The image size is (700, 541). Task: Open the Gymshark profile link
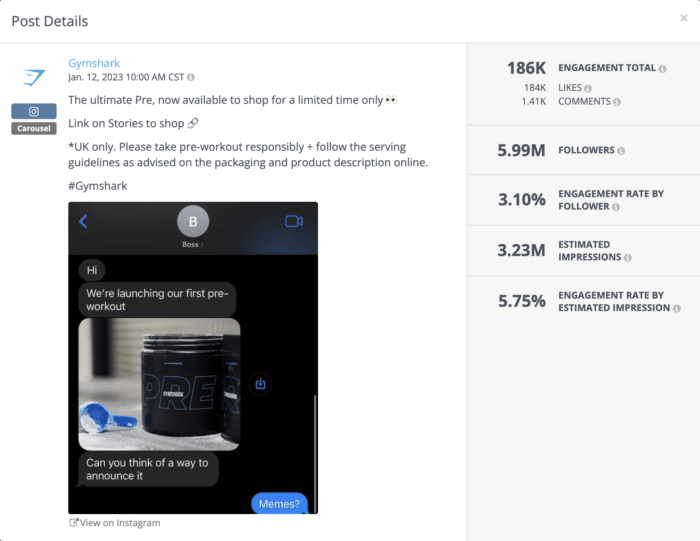[x=94, y=63]
